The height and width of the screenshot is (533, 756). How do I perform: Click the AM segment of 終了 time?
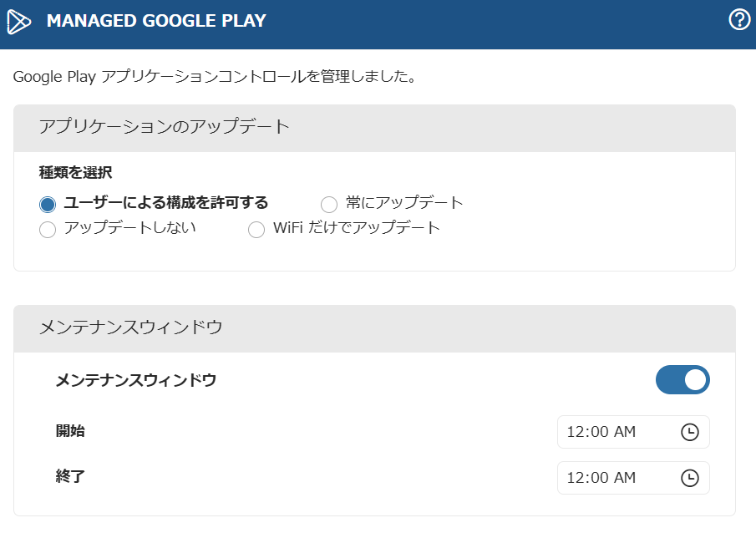point(625,478)
